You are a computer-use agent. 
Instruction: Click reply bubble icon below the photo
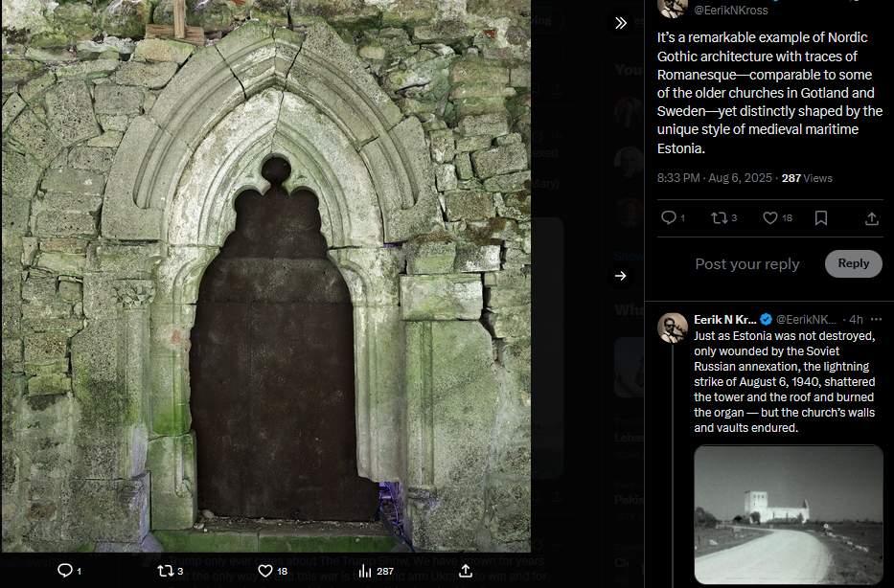(x=65, y=571)
